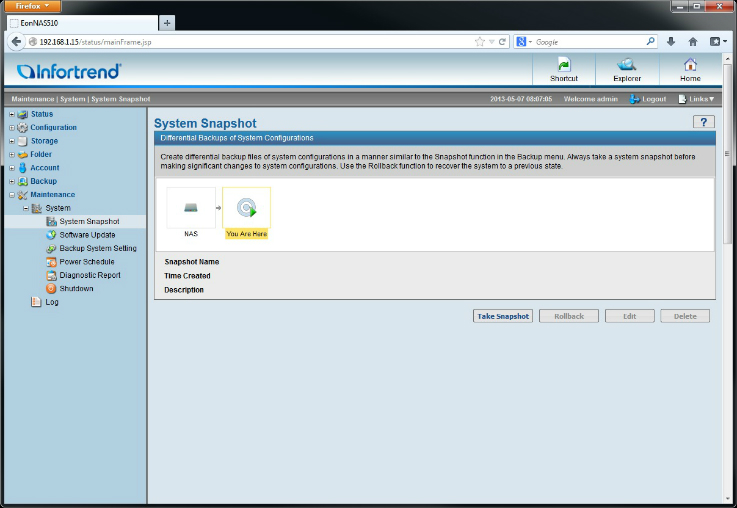Open bookmarks toolbar dropdown button
The height and width of the screenshot is (508, 737).
pyautogui.click(x=718, y=42)
